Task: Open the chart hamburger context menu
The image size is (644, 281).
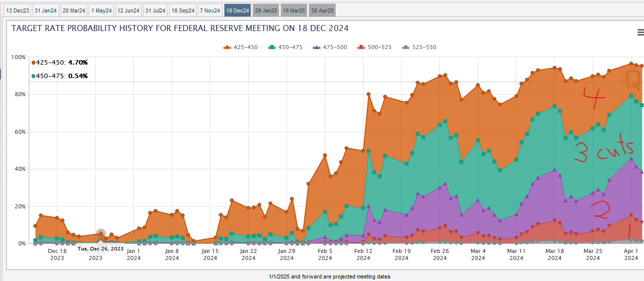Action: tap(640, 33)
